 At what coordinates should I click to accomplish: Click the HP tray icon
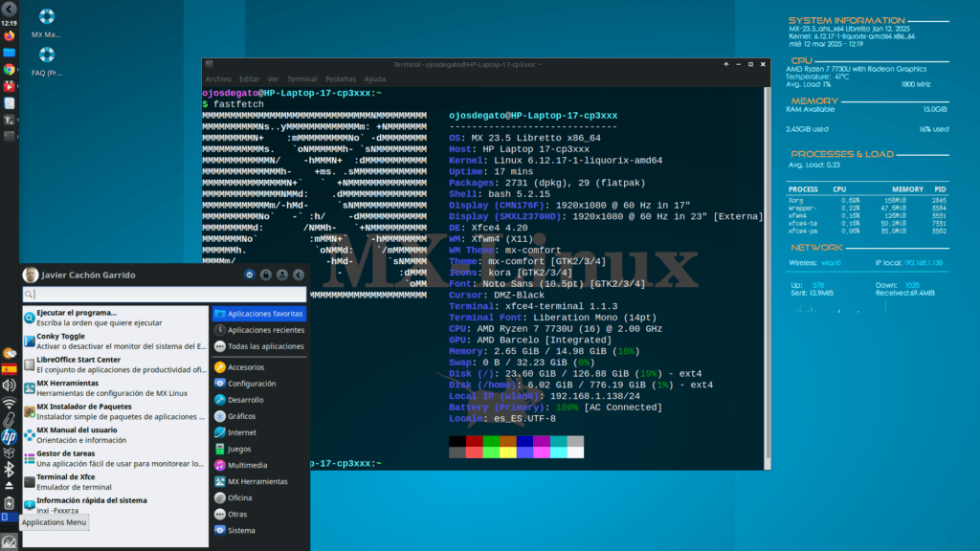point(9,436)
